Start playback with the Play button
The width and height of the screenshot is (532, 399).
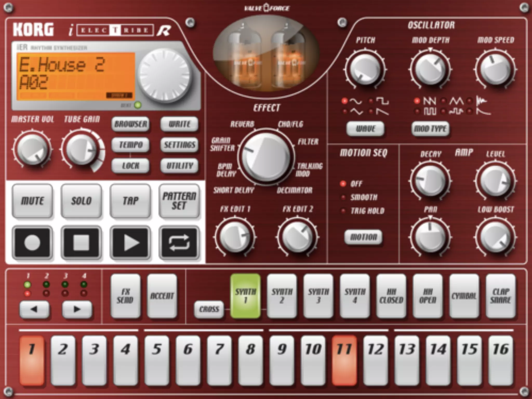click(130, 243)
